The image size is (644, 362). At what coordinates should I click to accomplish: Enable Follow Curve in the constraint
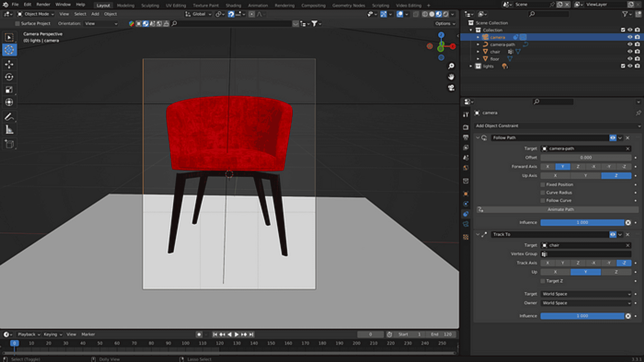click(542, 200)
